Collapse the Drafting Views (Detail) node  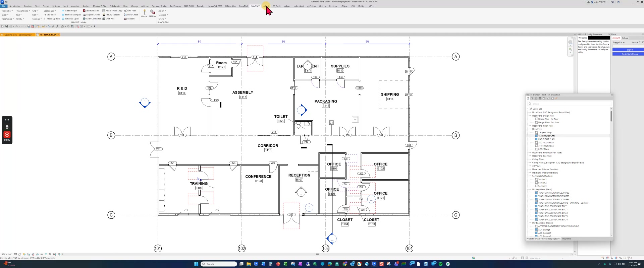point(530,190)
